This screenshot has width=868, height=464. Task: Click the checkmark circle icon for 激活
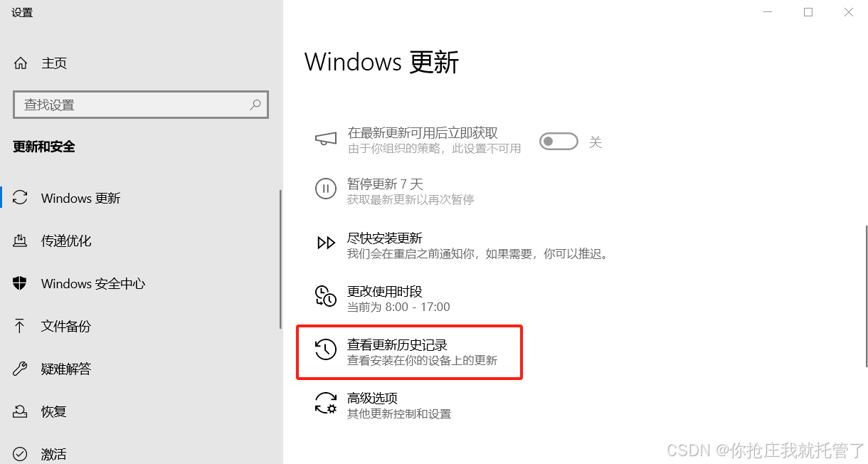point(20,454)
